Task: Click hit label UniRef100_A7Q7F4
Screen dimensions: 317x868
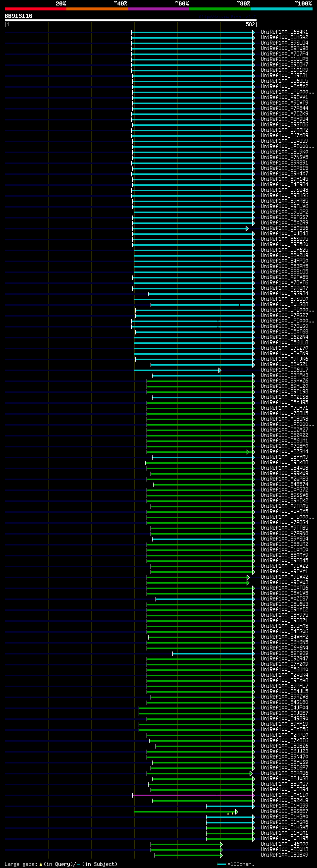Action: click(284, 54)
